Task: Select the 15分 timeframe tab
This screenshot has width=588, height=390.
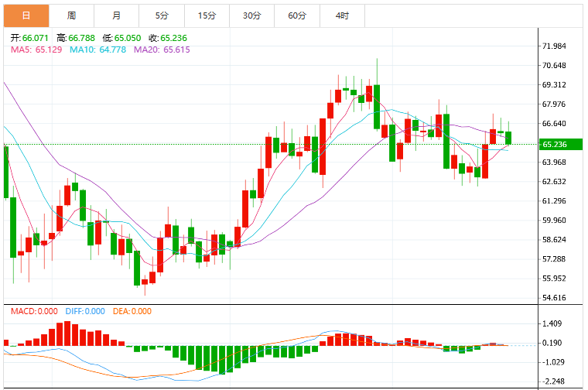Action: point(207,15)
